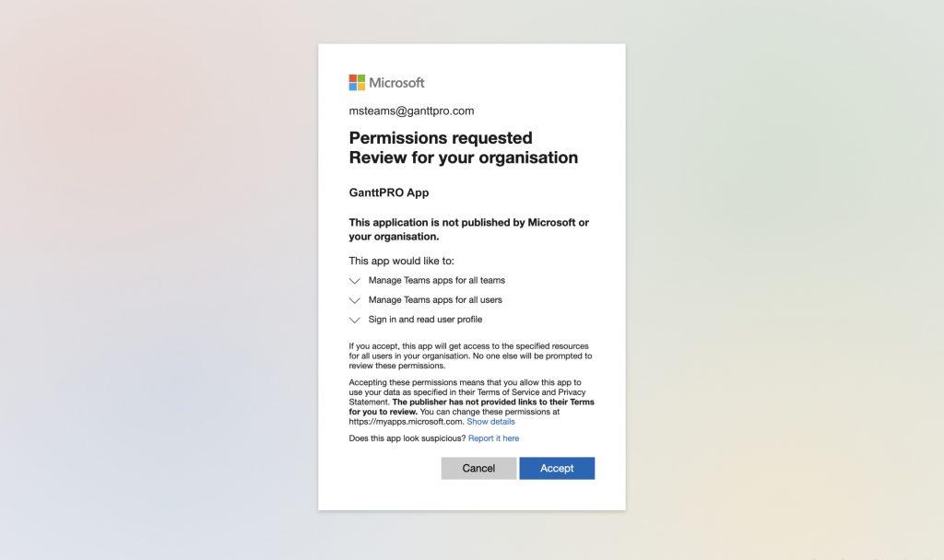Click the Report it here link
Image resolution: width=944 pixels, height=560 pixels.
coord(493,438)
